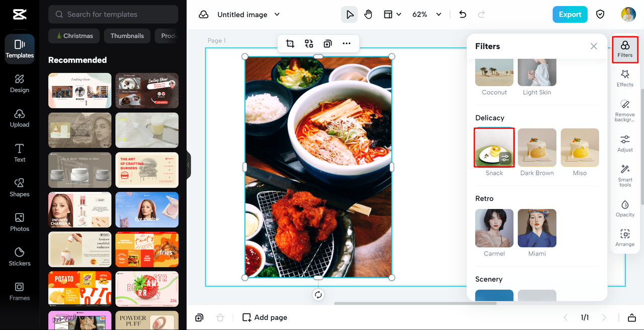
Task: Click the Add page button
Action: pos(265,317)
